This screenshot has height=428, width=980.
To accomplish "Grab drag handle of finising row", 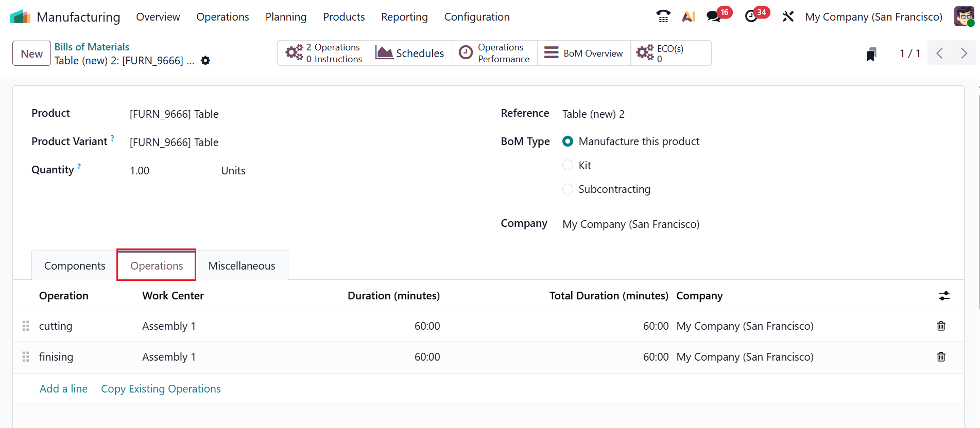I will coord(26,357).
